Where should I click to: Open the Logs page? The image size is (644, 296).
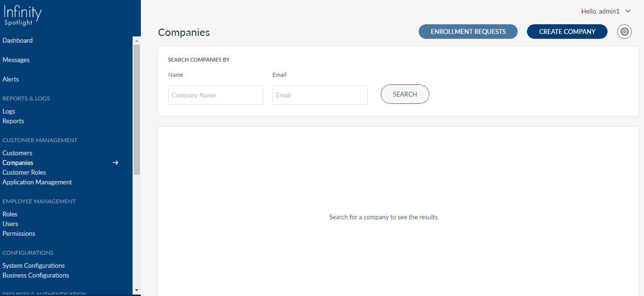click(9, 112)
